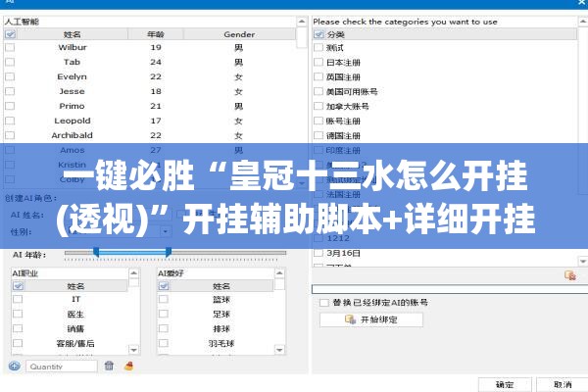Click scroll-down arrow of AI爱好 list
588x392 pixels.
(279, 350)
